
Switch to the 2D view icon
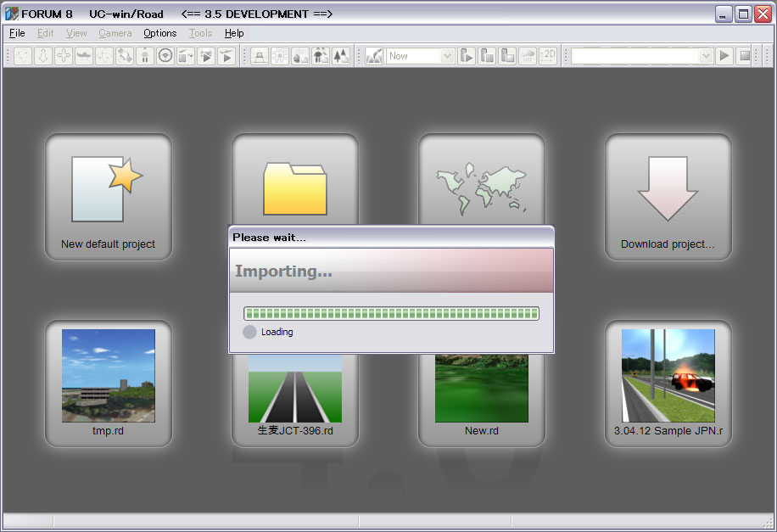pyautogui.click(x=548, y=55)
